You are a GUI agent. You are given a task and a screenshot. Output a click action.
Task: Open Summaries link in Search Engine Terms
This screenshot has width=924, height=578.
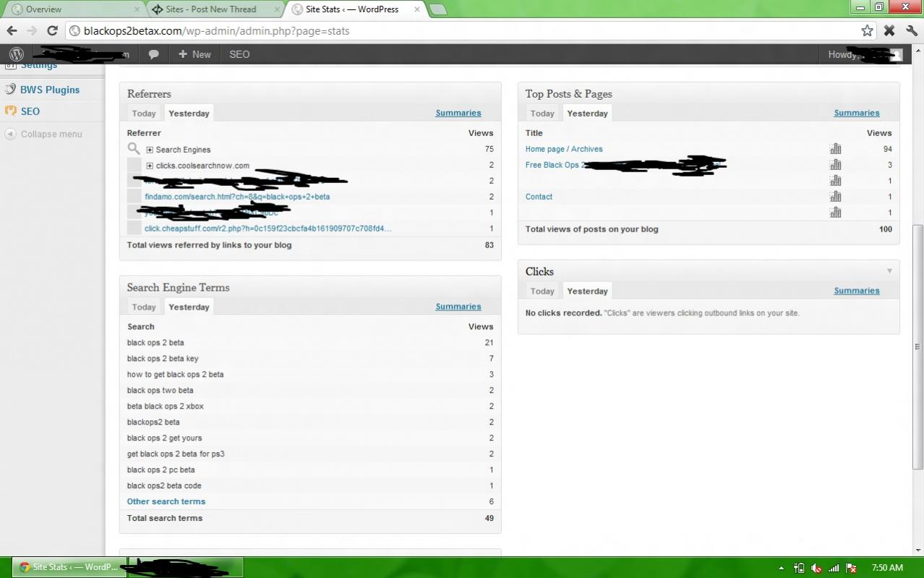click(x=458, y=307)
